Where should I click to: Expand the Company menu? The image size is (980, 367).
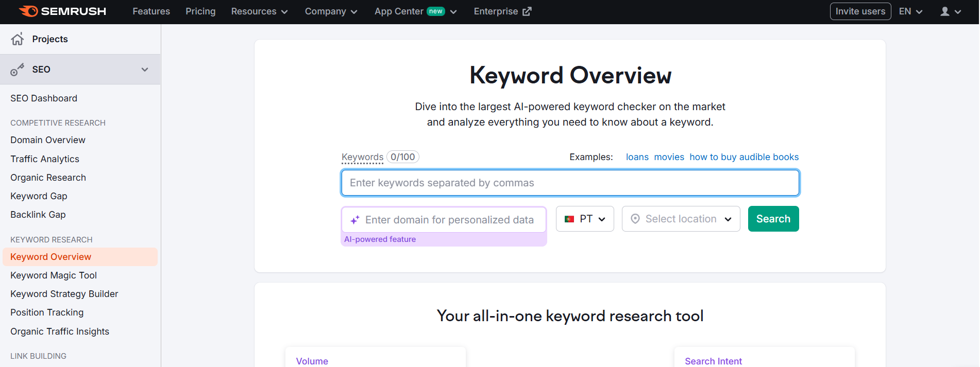click(331, 11)
